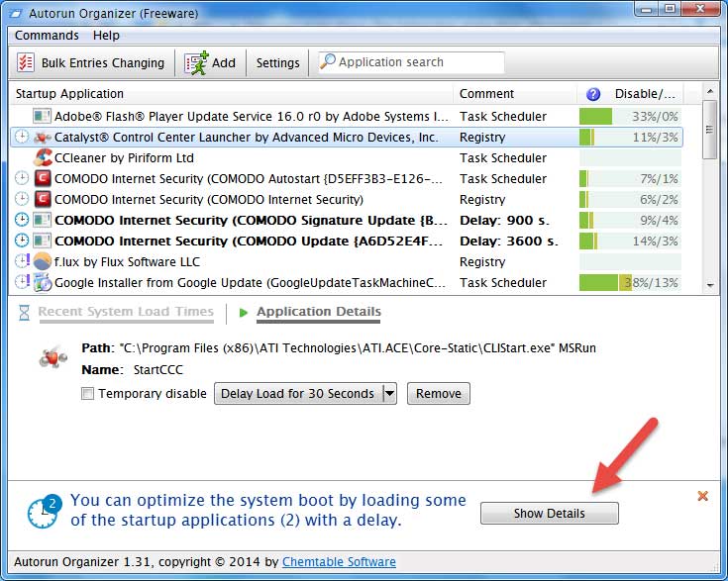Screen dimensions: 728x581
Task: Click icon of COMODO Update A6D52E4F entry
Action: coord(42,241)
